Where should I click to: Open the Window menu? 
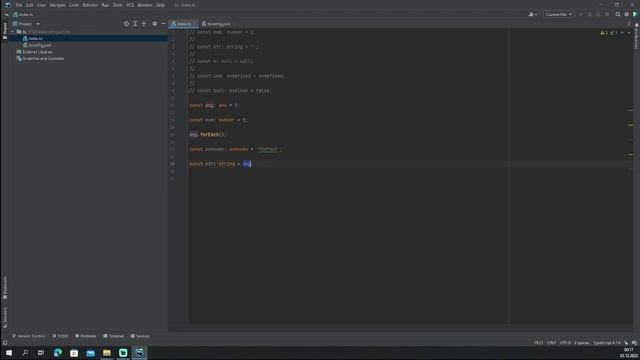[144, 5]
